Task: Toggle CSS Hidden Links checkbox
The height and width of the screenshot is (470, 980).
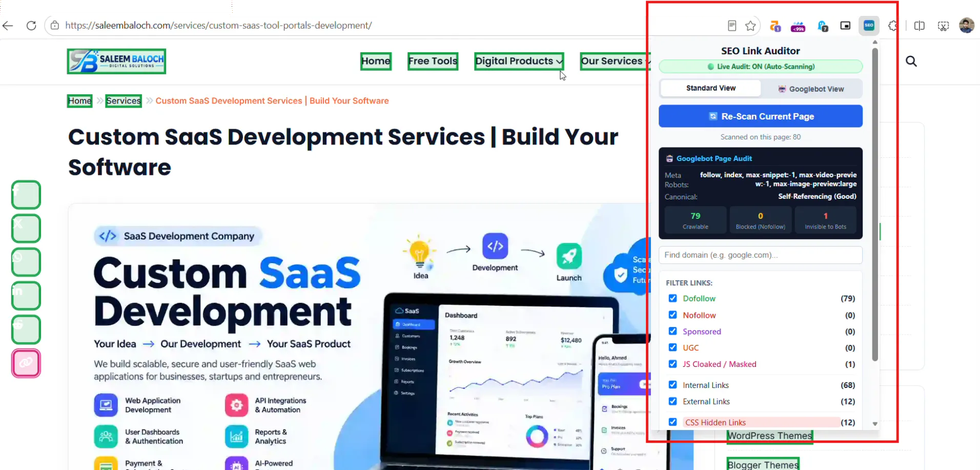Action: click(672, 422)
